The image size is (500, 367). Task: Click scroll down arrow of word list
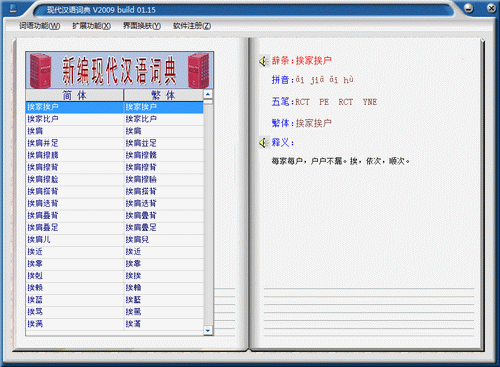[208, 330]
